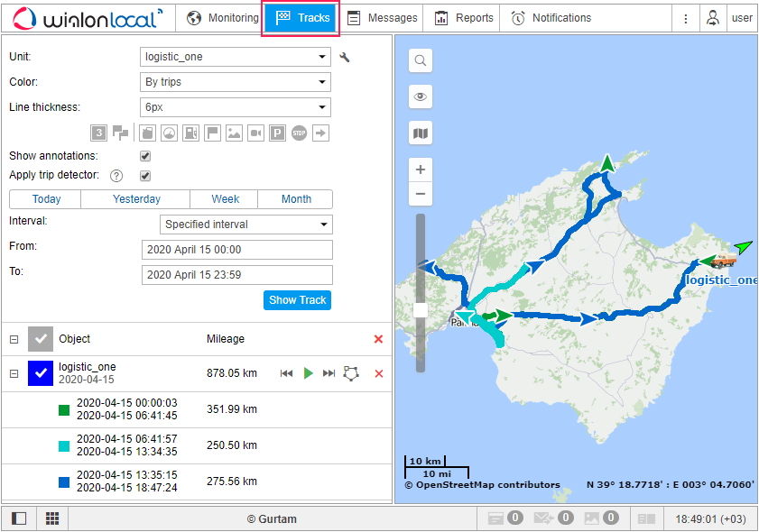Open the user account icon
Screen dimensions: 759x532
pyautogui.click(x=713, y=18)
